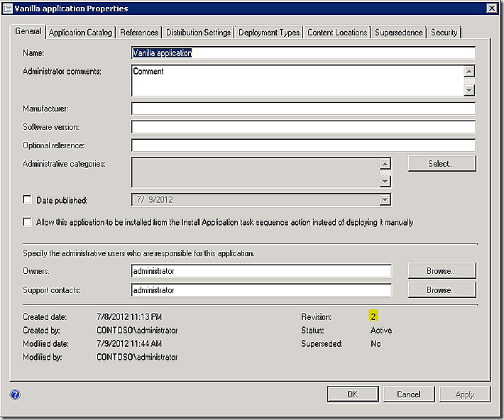Click into the Name field
The width and height of the screenshot is (504, 420).
point(303,53)
